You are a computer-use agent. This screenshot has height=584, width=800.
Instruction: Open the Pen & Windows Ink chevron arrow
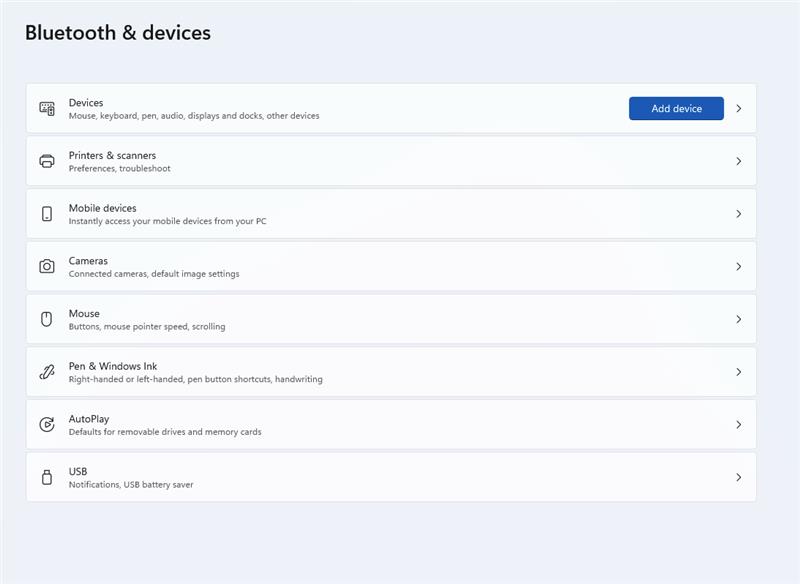click(x=739, y=372)
